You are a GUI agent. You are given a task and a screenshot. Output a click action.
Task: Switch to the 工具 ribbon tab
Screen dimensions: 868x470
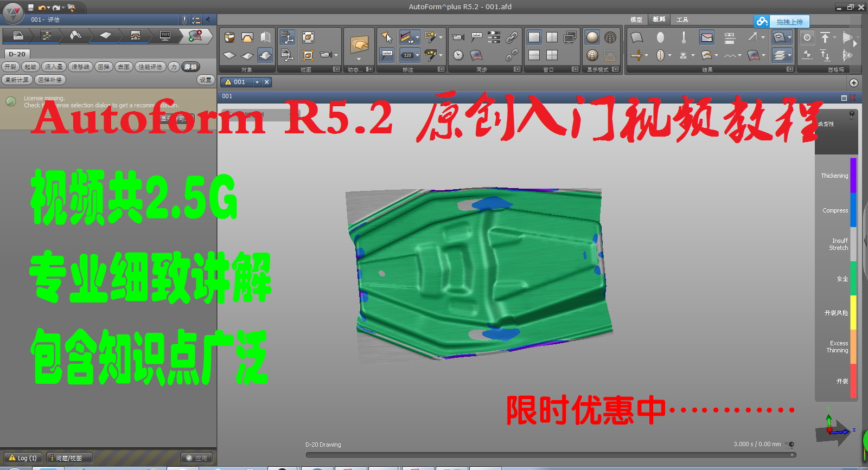682,20
